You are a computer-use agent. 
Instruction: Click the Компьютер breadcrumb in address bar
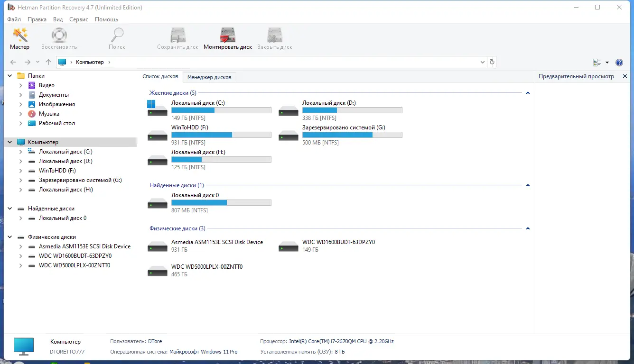90,62
